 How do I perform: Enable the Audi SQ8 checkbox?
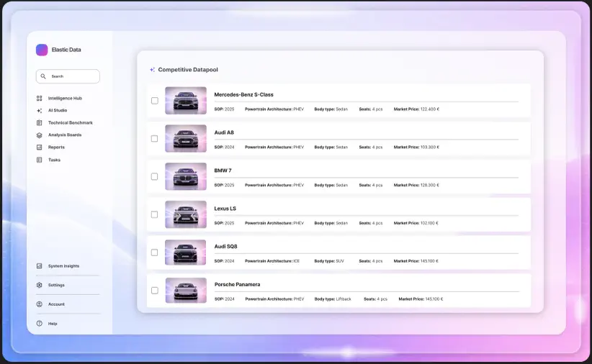[x=154, y=252]
